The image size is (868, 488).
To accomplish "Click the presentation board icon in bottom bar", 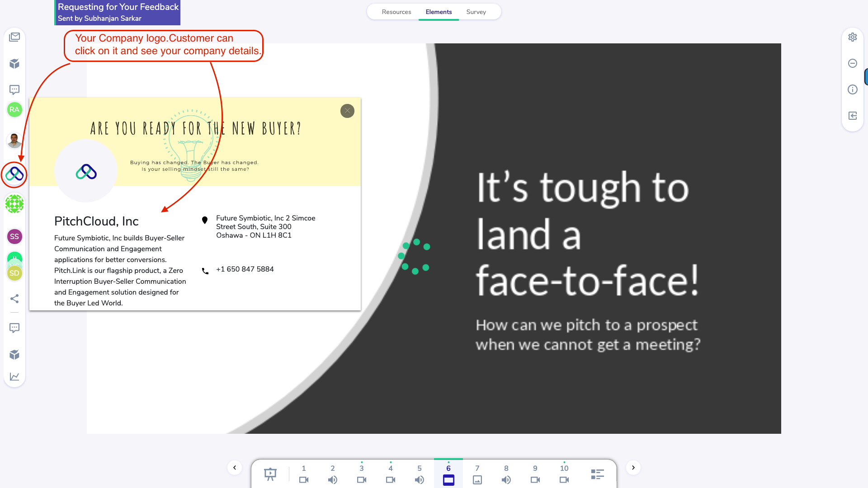I will [x=270, y=474].
